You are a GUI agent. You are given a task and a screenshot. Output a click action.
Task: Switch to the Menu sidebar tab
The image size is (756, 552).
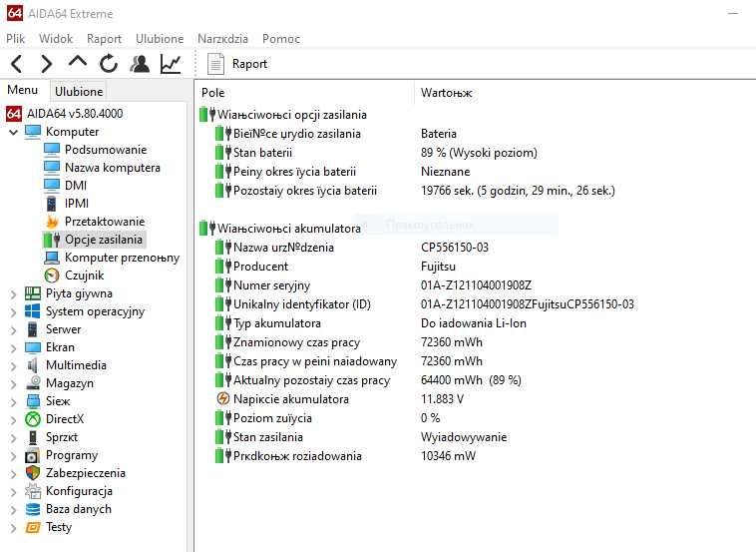tap(23, 90)
